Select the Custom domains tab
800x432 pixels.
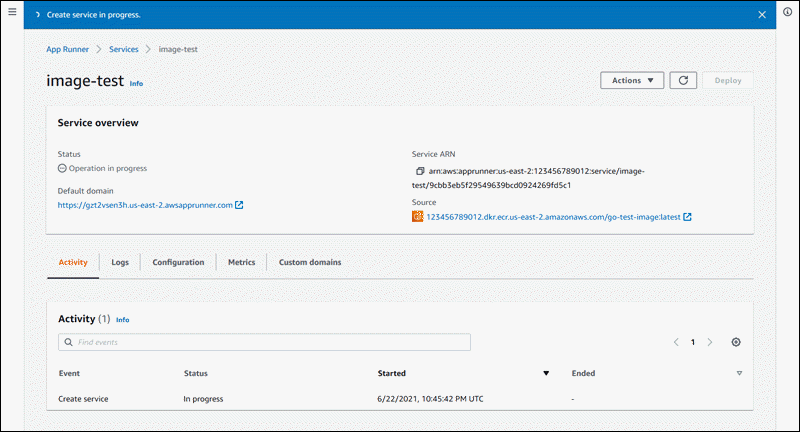tap(310, 262)
